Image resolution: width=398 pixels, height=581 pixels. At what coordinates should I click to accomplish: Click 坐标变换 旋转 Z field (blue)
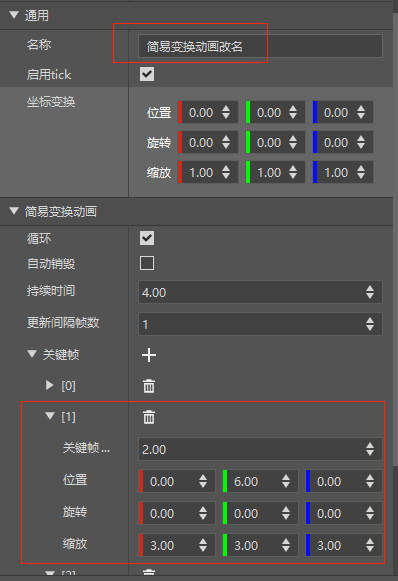(343, 142)
